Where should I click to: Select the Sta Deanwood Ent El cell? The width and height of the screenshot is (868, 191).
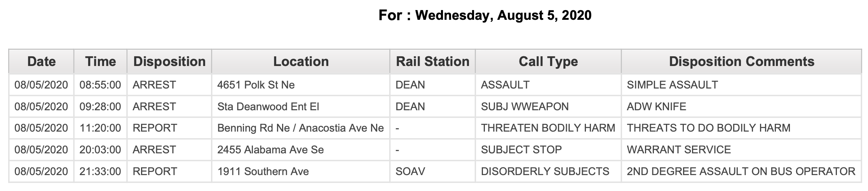click(301, 106)
